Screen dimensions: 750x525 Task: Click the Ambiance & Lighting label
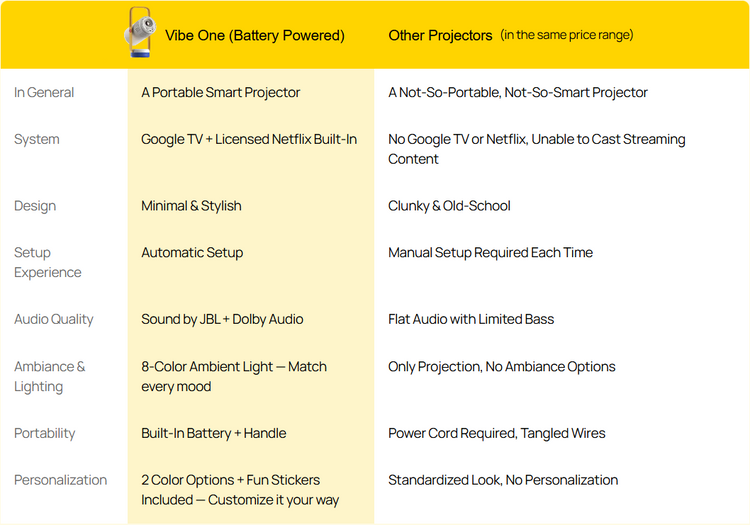click(50, 376)
